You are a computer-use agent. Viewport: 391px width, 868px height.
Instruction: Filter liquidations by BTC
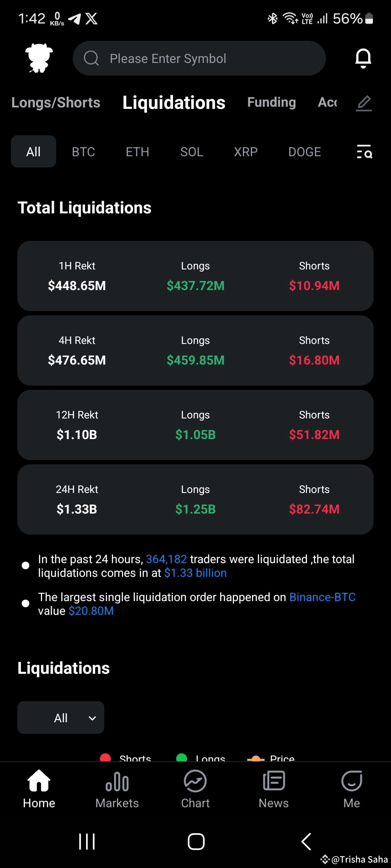tap(83, 152)
